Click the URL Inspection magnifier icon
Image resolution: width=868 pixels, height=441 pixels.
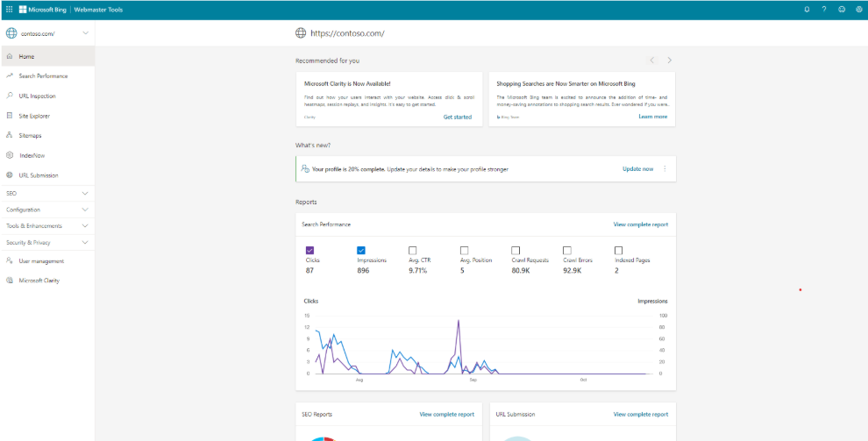(10, 96)
